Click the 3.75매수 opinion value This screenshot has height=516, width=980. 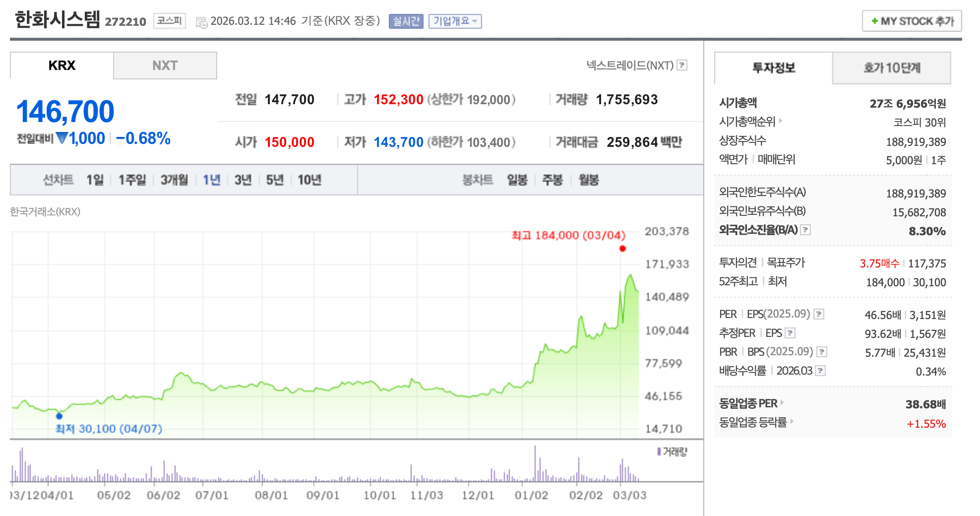coord(880,263)
